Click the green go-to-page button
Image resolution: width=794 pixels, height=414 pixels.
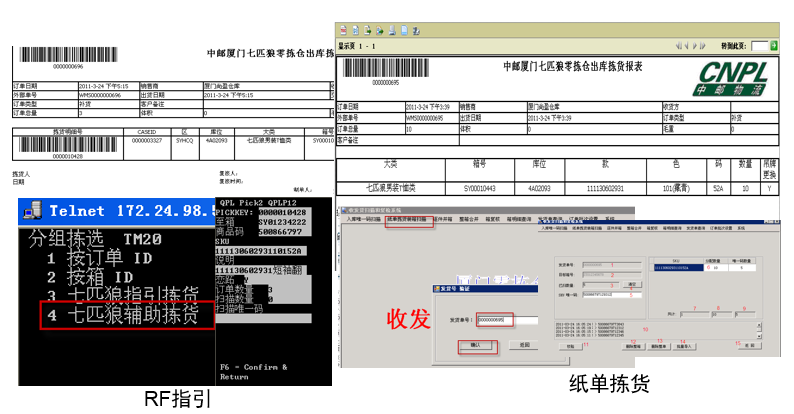click(x=773, y=46)
